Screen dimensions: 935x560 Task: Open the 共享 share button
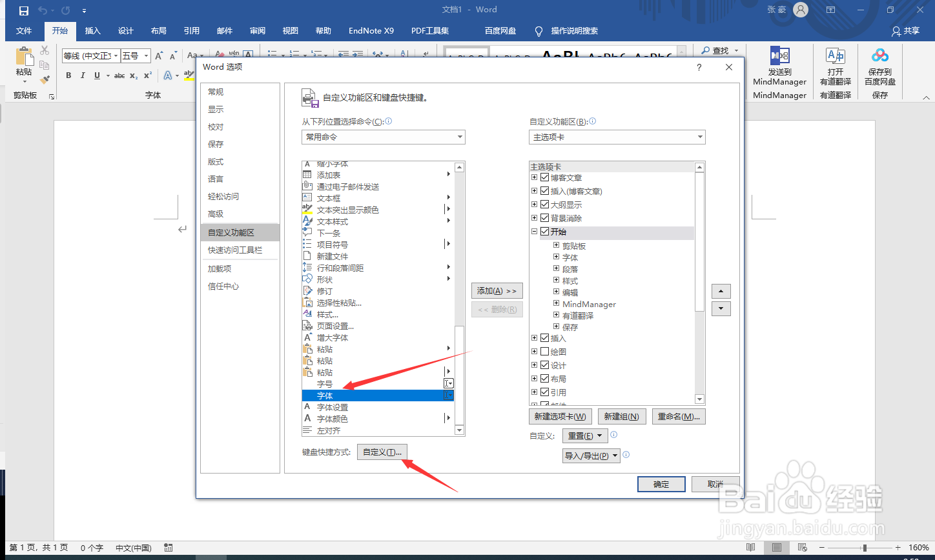click(905, 30)
